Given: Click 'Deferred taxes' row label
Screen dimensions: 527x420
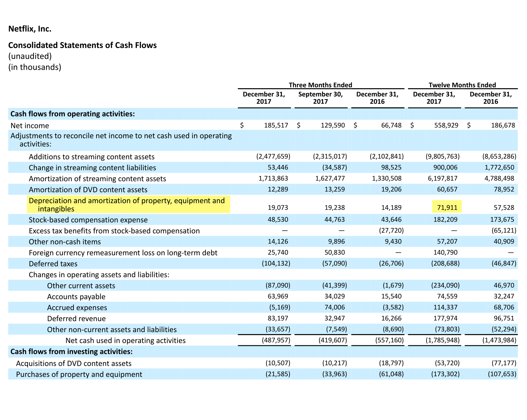Looking at the screenshot, I should 53,264.
